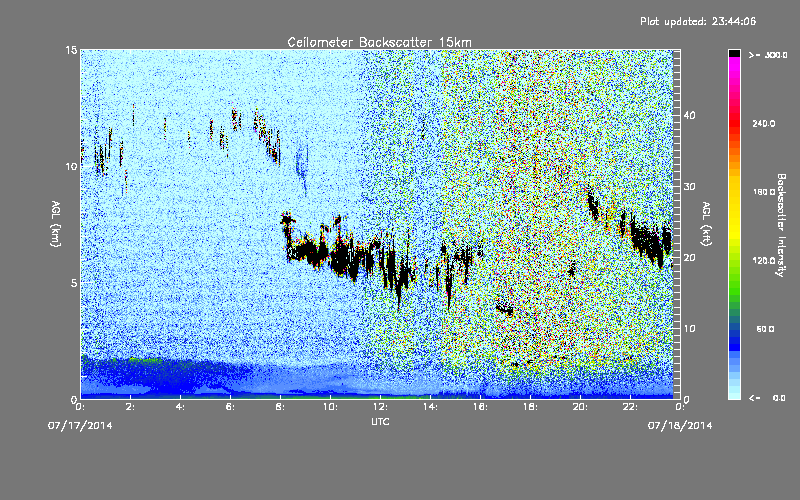Click the "10" km tick label on left axis
The image size is (800, 500).
click(x=71, y=166)
